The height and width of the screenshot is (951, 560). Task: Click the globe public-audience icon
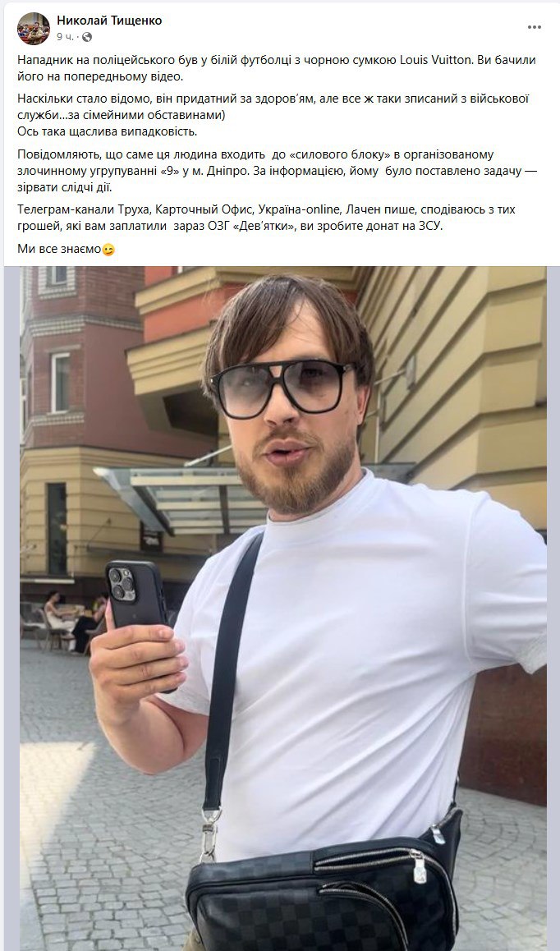pos(87,38)
